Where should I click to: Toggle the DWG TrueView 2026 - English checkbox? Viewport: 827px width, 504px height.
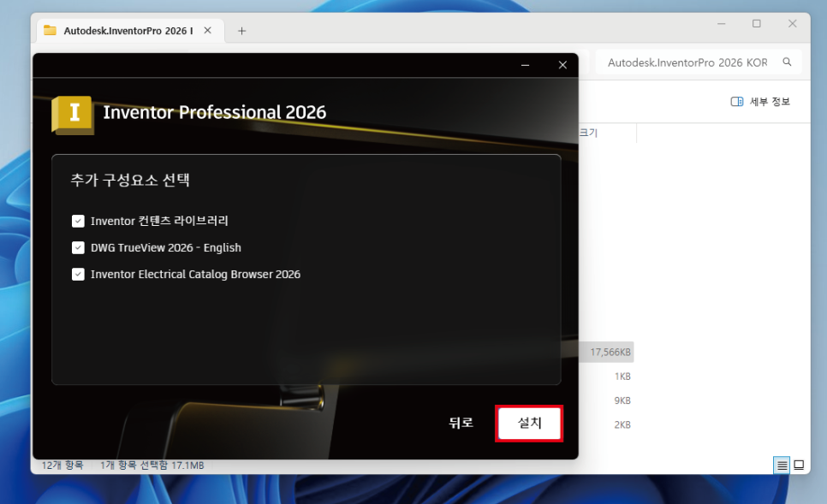click(x=78, y=248)
